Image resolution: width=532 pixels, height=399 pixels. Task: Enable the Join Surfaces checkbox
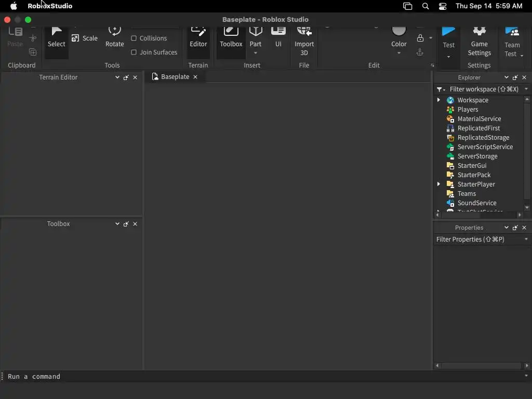134,52
